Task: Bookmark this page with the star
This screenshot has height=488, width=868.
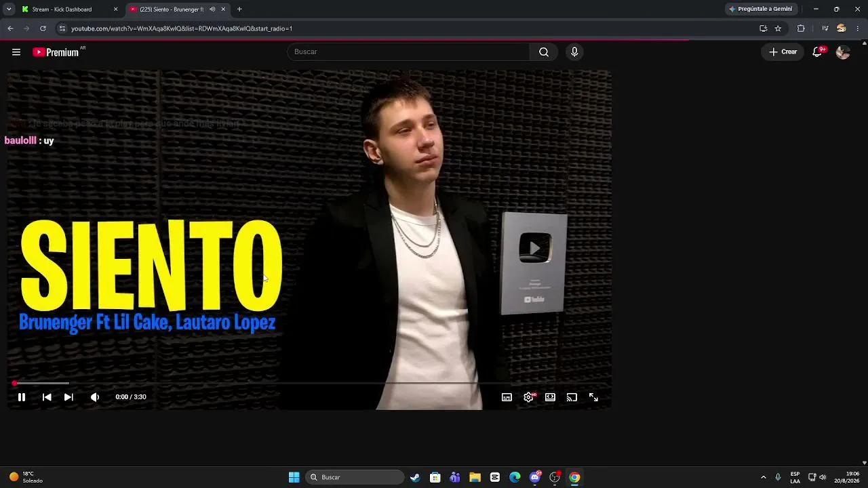Action: coord(778,28)
